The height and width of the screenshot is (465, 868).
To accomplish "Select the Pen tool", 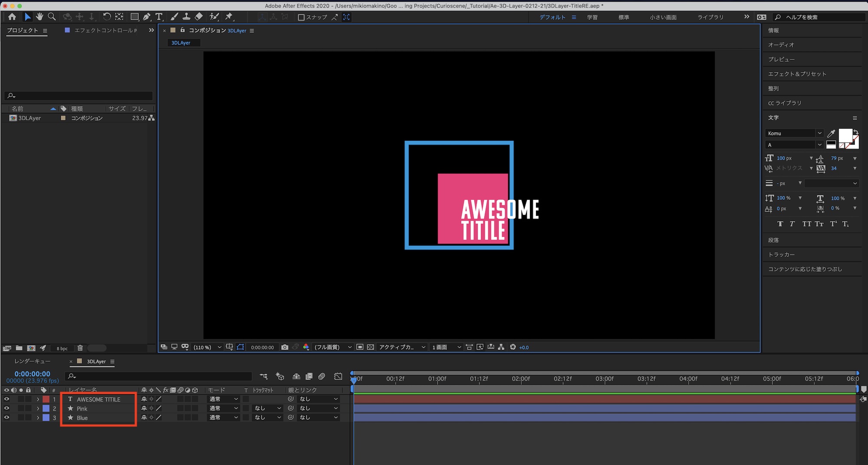I will click(x=147, y=17).
